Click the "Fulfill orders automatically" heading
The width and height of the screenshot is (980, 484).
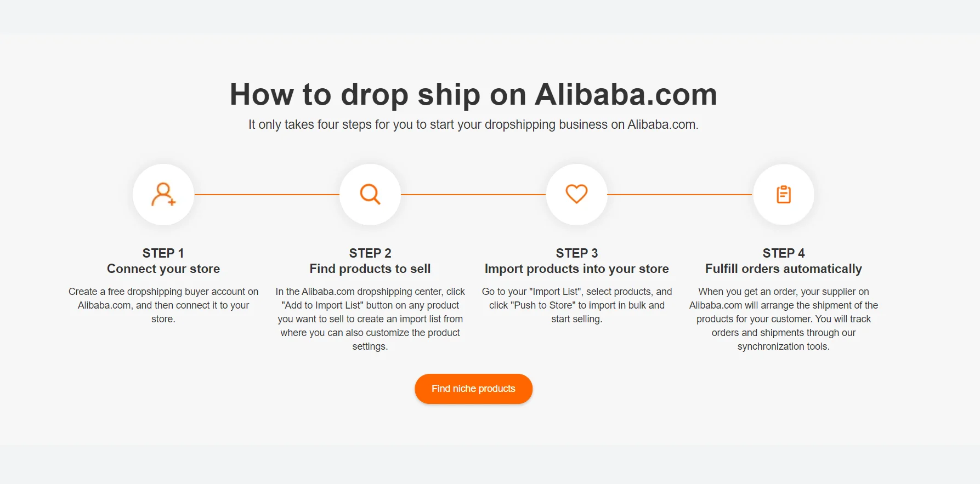coord(784,269)
